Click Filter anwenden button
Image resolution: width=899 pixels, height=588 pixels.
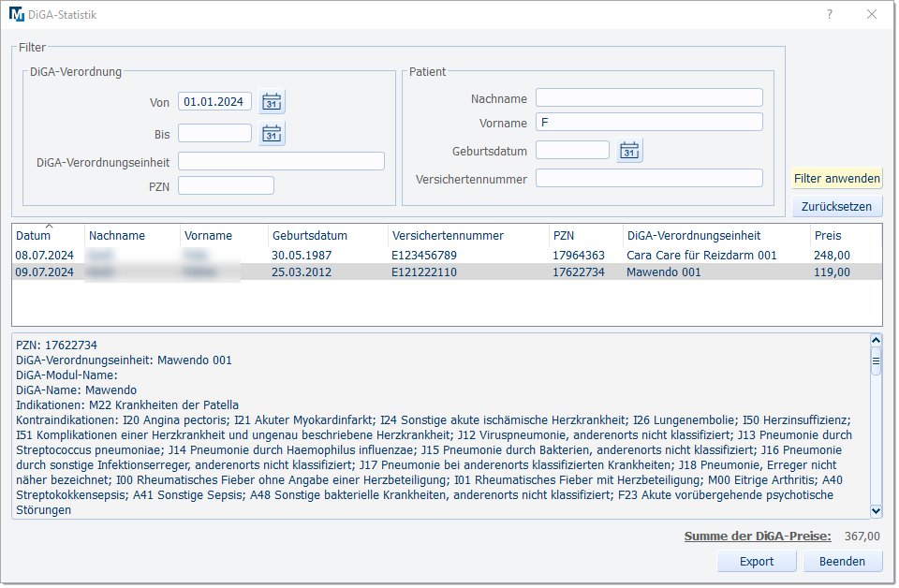tap(836, 178)
